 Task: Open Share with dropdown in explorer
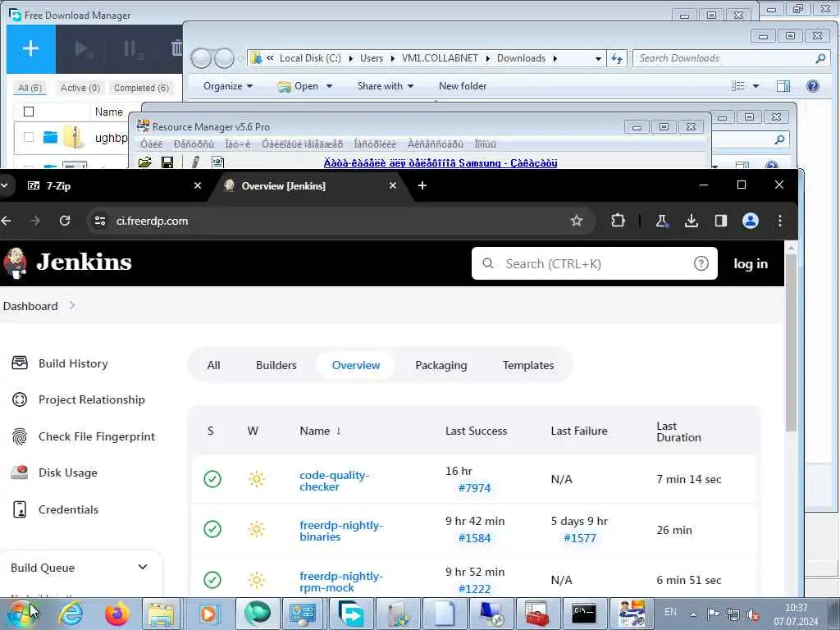(x=386, y=86)
